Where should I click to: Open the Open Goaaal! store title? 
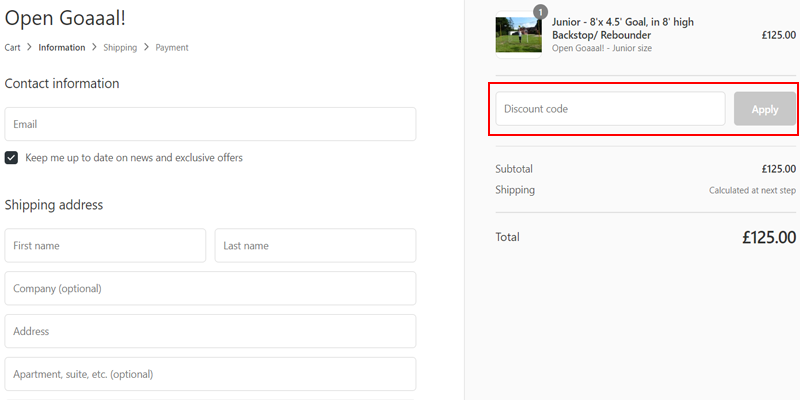coord(65,18)
